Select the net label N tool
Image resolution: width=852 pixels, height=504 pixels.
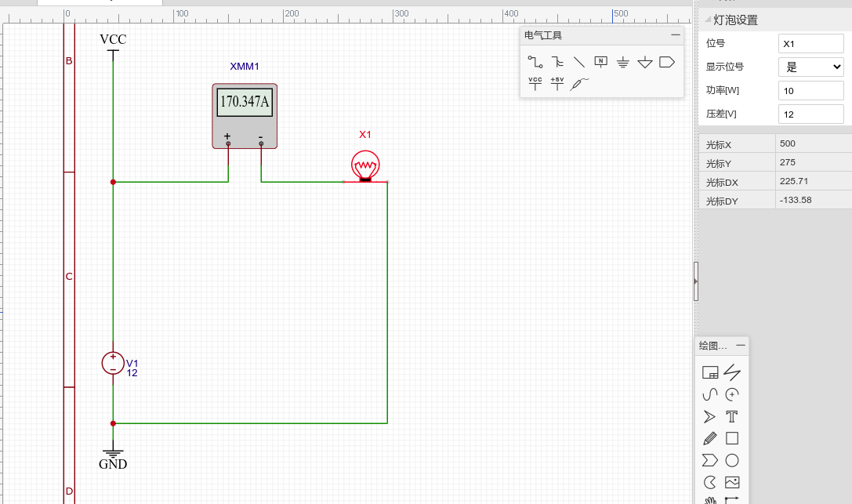[601, 62]
